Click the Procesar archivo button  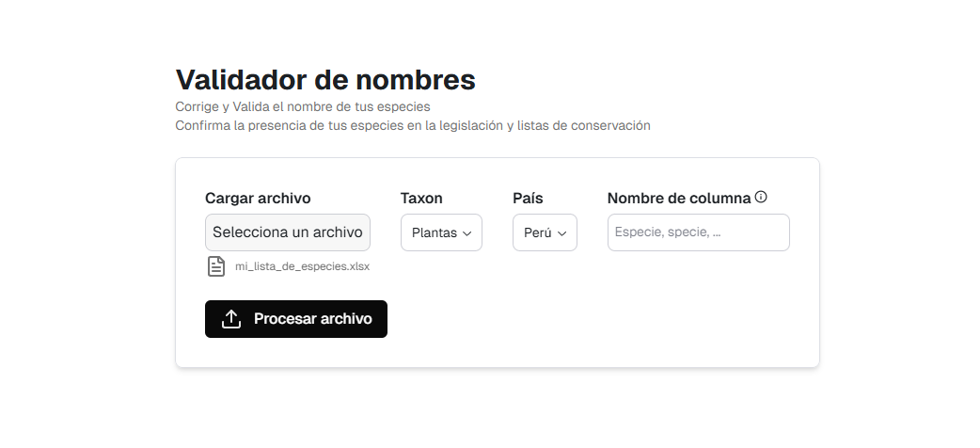tap(296, 319)
